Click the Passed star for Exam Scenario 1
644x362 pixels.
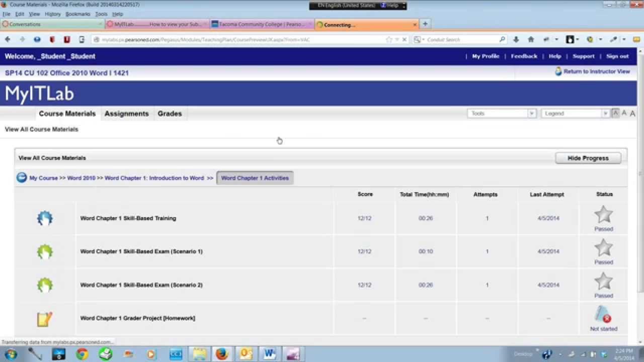[603, 248]
